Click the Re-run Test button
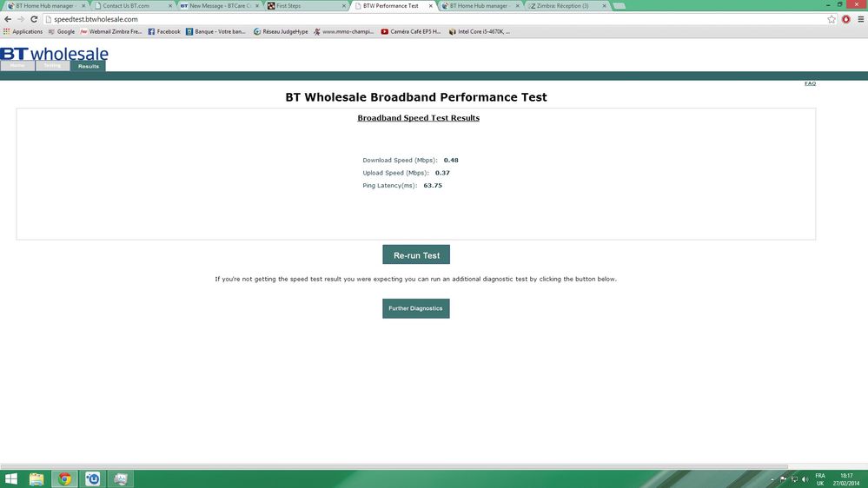 pos(416,255)
